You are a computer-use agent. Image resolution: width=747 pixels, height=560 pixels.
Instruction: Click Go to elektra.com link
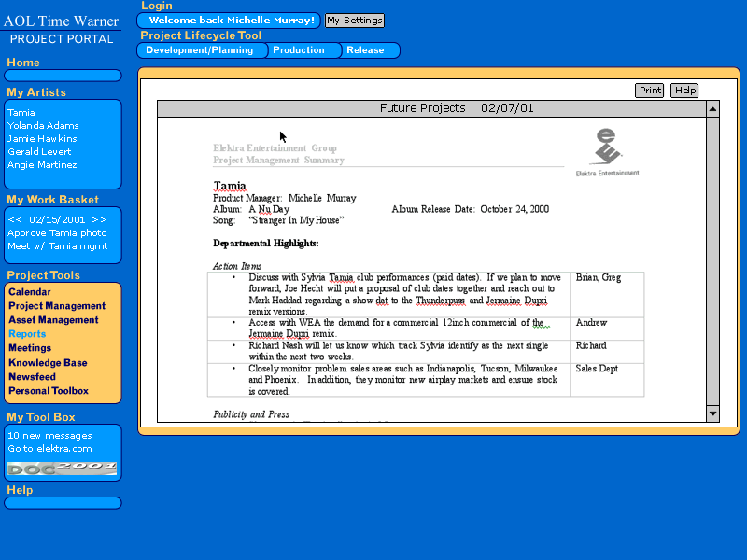click(49, 449)
